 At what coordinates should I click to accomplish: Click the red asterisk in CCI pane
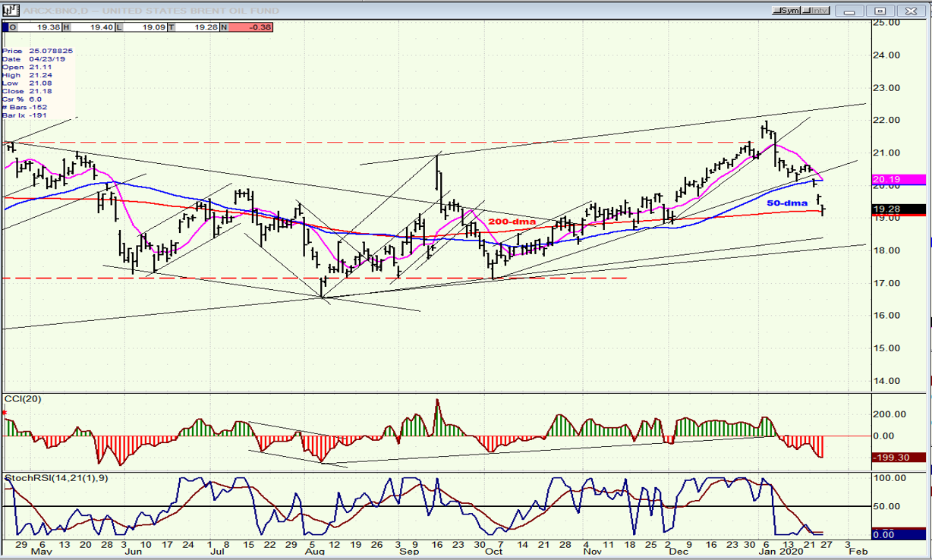(5, 414)
